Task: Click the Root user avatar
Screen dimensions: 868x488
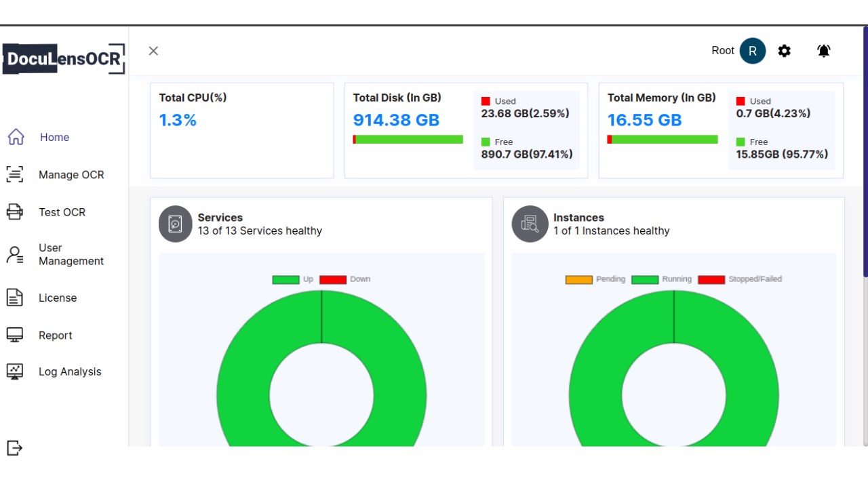Action: pos(753,51)
